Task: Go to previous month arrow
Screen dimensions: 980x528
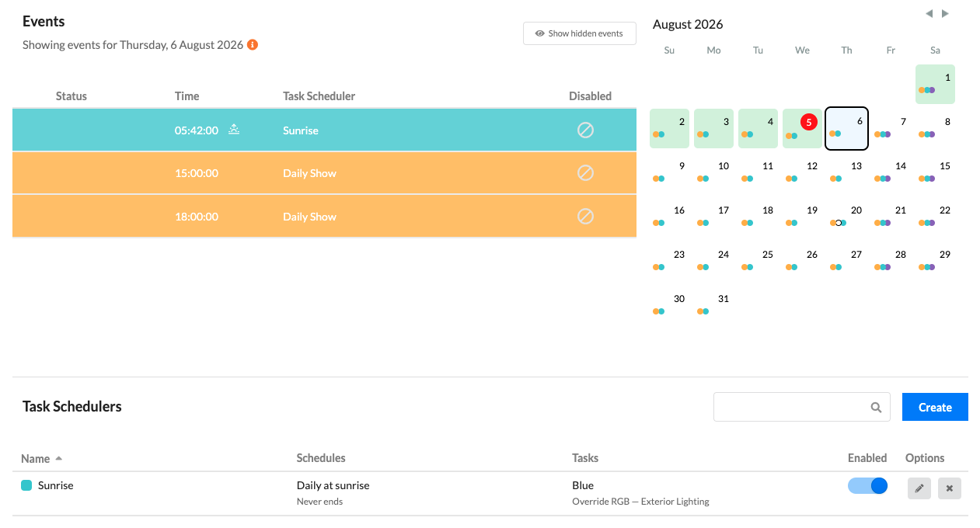Action: coord(929,14)
